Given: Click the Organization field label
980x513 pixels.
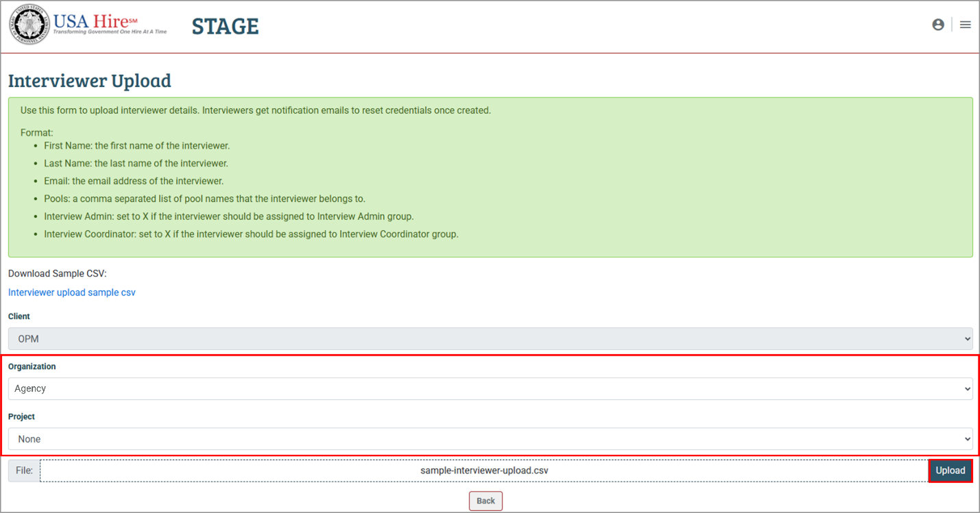Looking at the screenshot, I should click(32, 366).
